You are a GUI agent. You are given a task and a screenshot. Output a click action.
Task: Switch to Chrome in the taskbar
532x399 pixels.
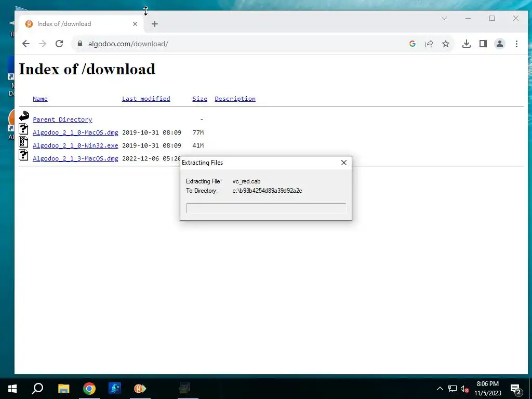coord(89,389)
